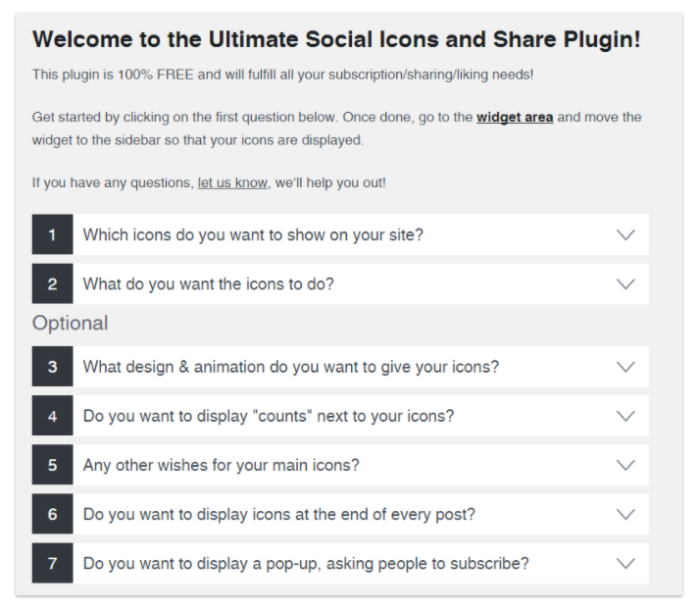Click the number 1 step badge
The image size is (700, 610).
point(52,235)
